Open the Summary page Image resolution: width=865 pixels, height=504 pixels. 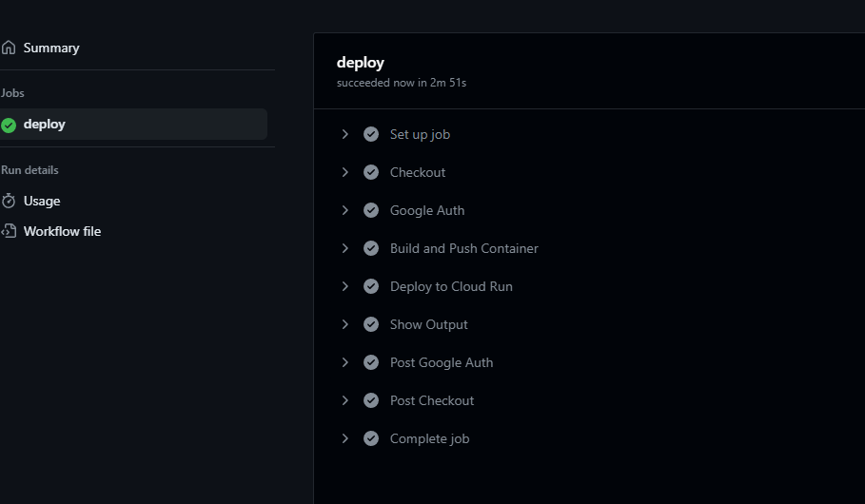(x=51, y=48)
